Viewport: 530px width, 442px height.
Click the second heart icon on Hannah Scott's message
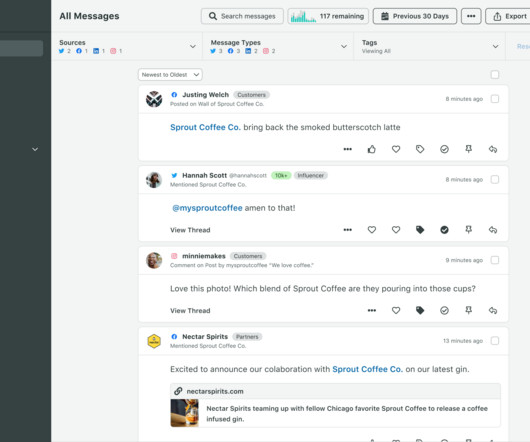click(x=396, y=230)
